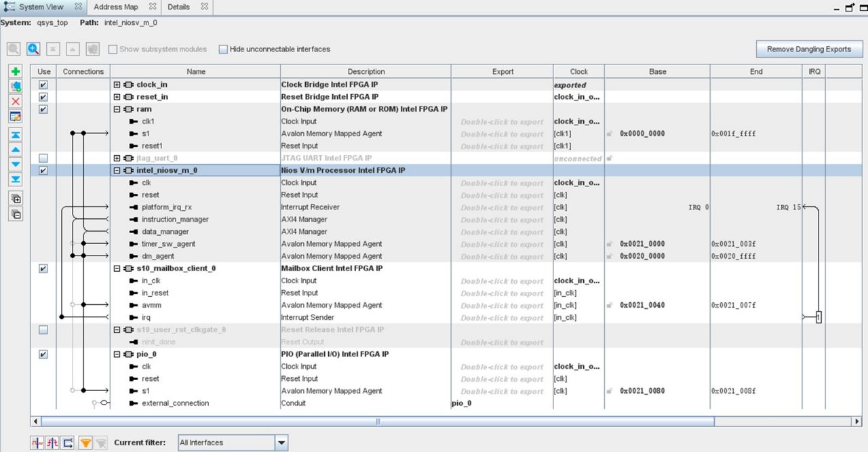Open the Current filter dropdown

coord(281,443)
